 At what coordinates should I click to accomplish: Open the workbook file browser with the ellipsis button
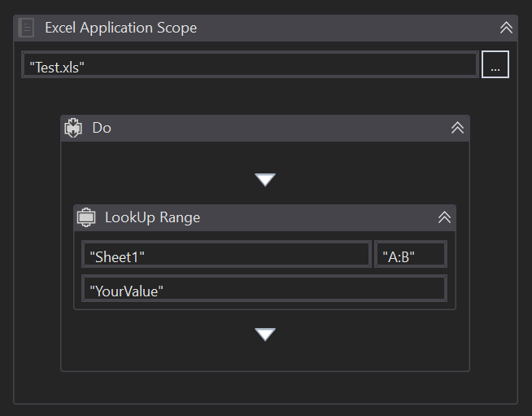(x=495, y=66)
